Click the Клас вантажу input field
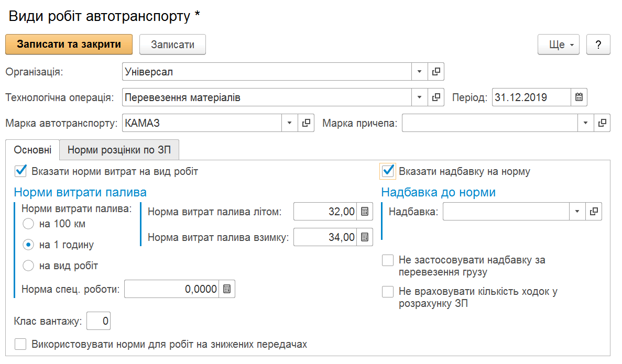The height and width of the screenshot is (364, 622). [x=99, y=321]
